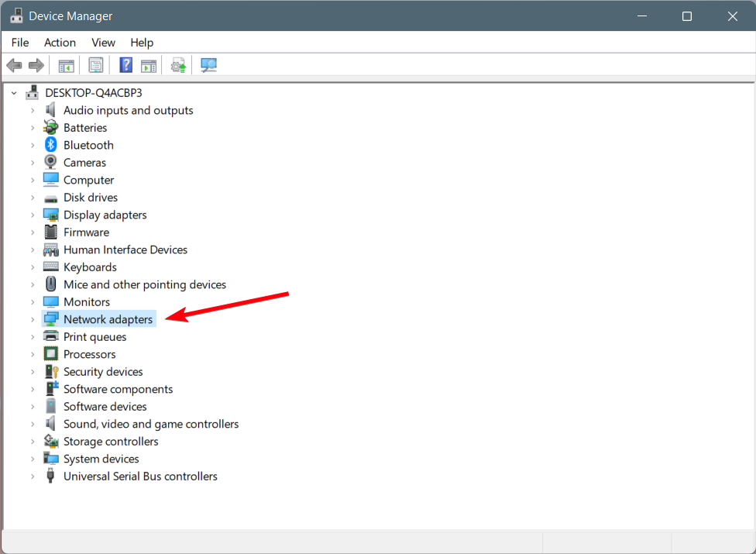The width and height of the screenshot is (756, 554).
Task: Click the Back arrow toolbar icon
Action: click(x=15, y=65)
